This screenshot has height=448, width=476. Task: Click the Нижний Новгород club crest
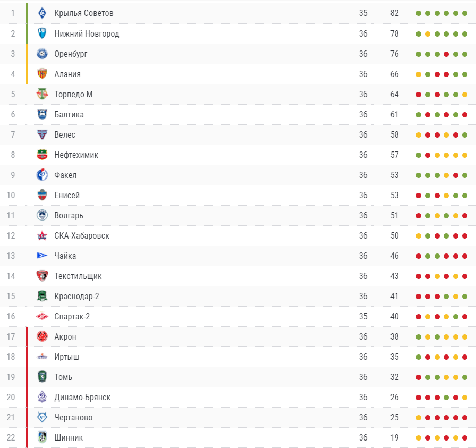pyautogui.click(x=42, y=33)
